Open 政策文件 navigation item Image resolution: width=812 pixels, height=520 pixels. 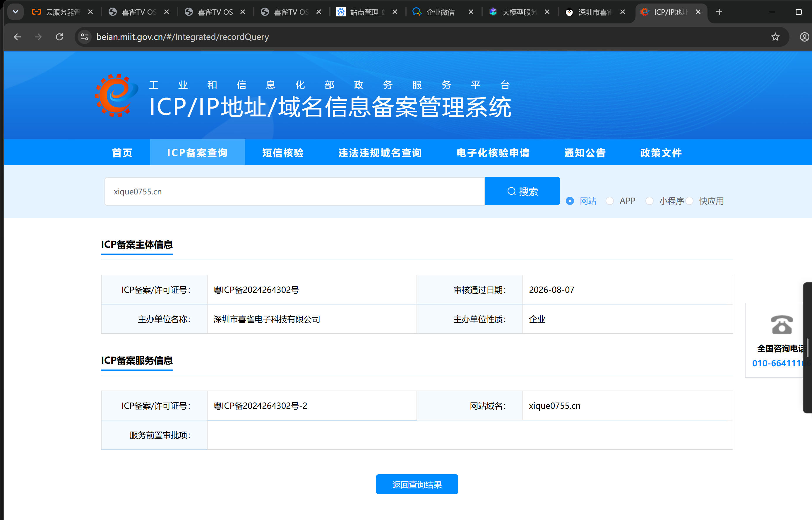[x=661, y=153]
